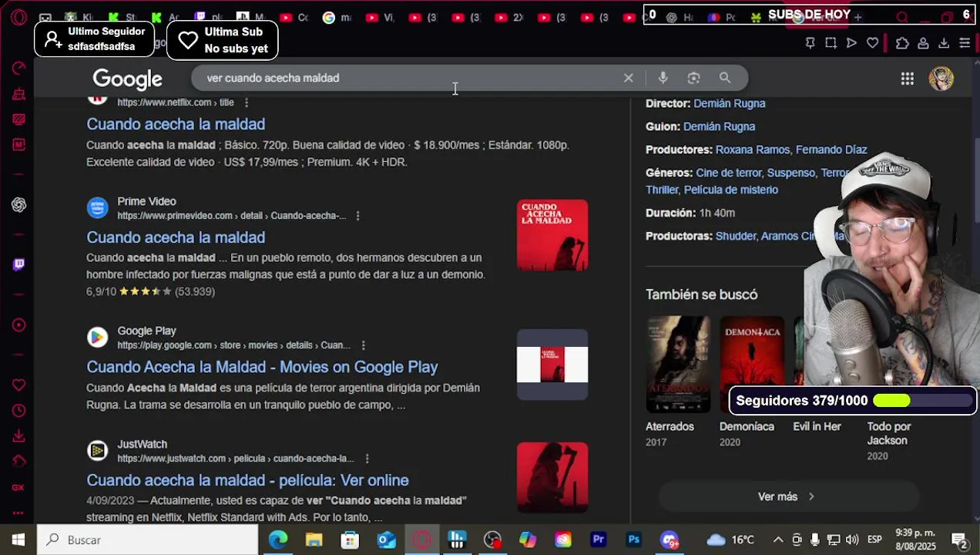
Task: Open File Explorer from taskbar
Action: click(314, 540)
